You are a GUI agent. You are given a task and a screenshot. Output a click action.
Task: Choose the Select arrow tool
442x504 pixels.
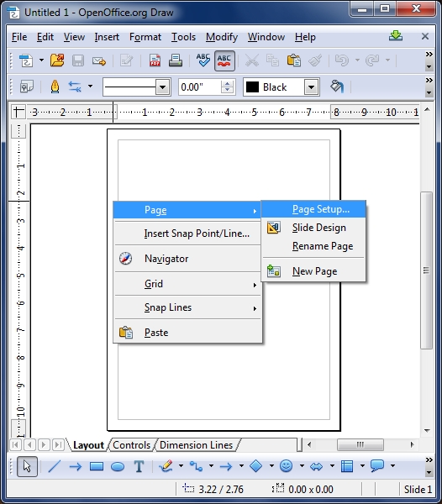coord(27,466)
